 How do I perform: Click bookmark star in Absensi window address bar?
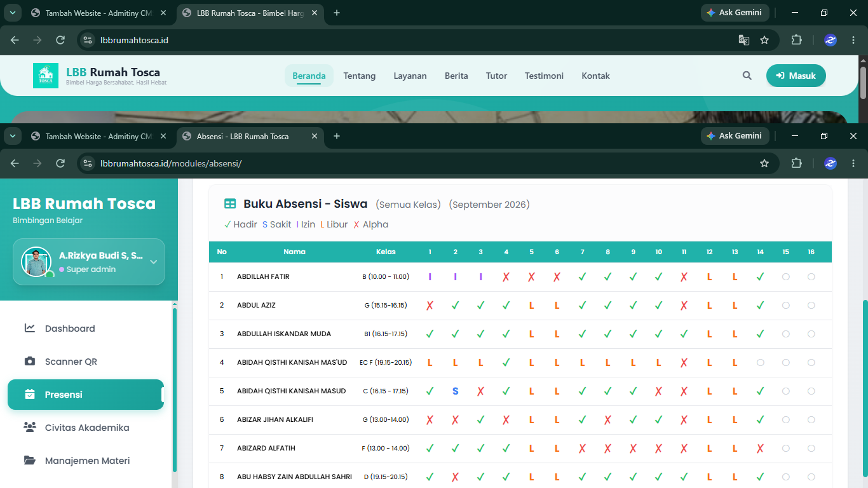click(x=764, y=163)
